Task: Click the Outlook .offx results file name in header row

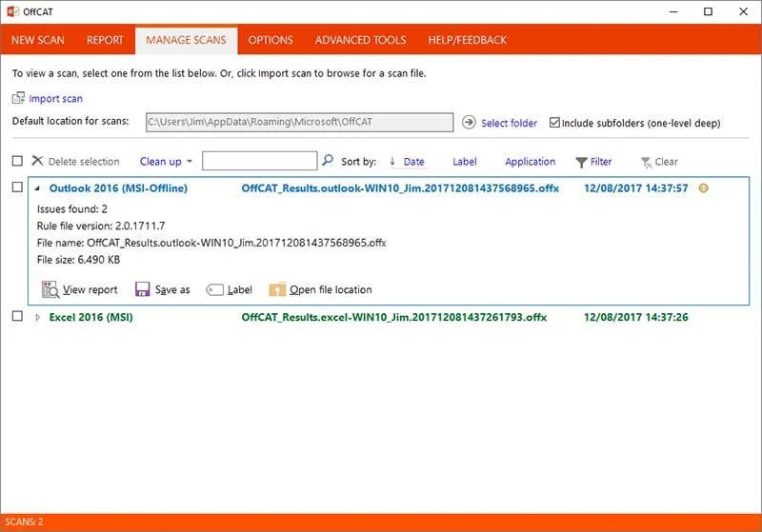Action: point(400,187)
